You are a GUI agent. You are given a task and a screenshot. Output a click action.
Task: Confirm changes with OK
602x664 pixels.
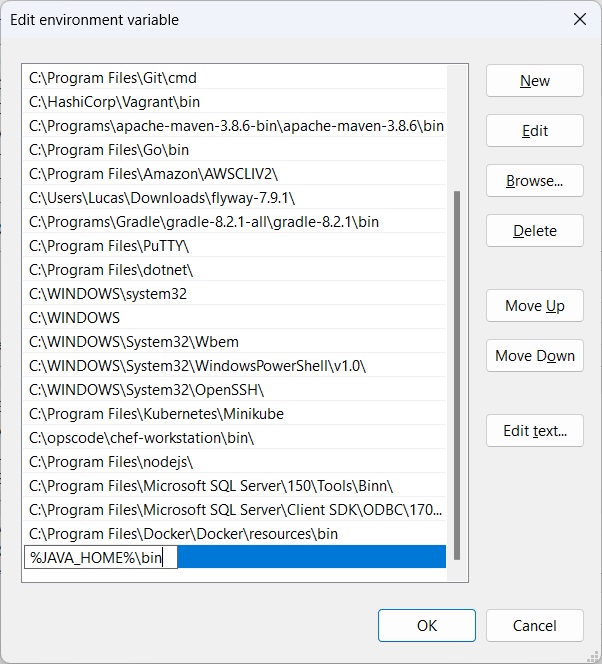click(x=426, y=626)
